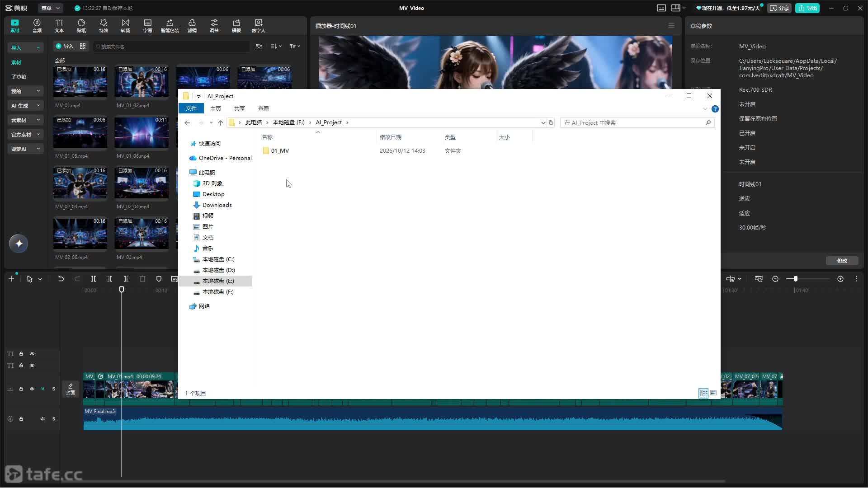Open the 音频 (audio) panel icon
This screenshot has width=868, height=488.
coord(37,26)
